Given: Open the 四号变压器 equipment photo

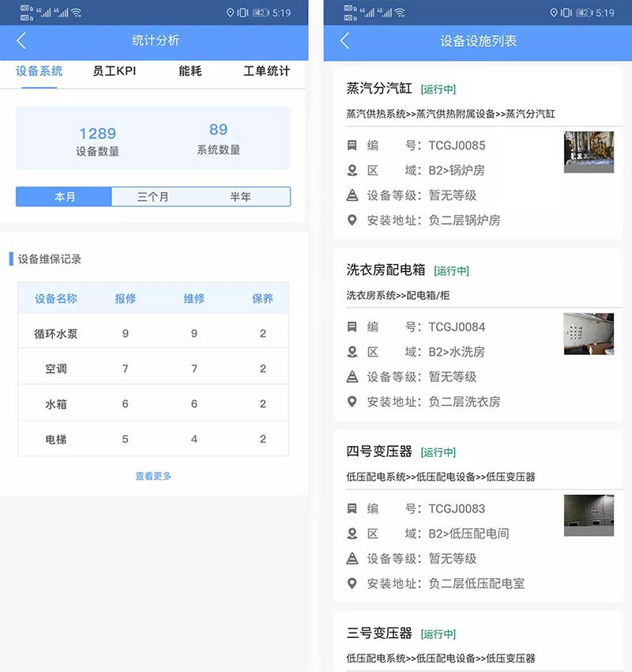Looking at the screenshot, I should coord(589,515).
